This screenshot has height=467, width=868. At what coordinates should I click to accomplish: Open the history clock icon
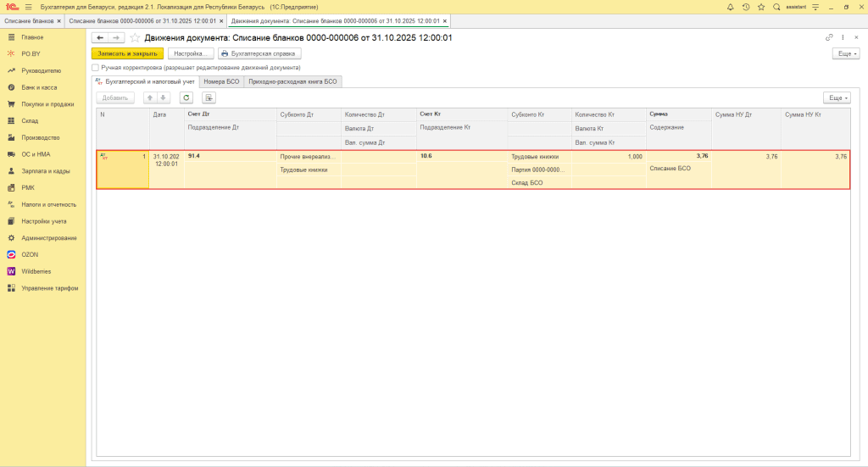pos(746,7)
